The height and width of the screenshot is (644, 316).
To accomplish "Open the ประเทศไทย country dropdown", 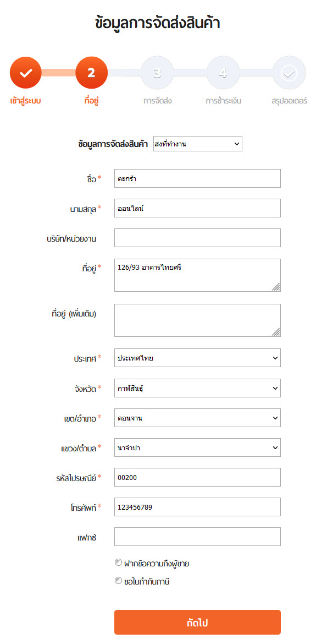I will (197, 358).
